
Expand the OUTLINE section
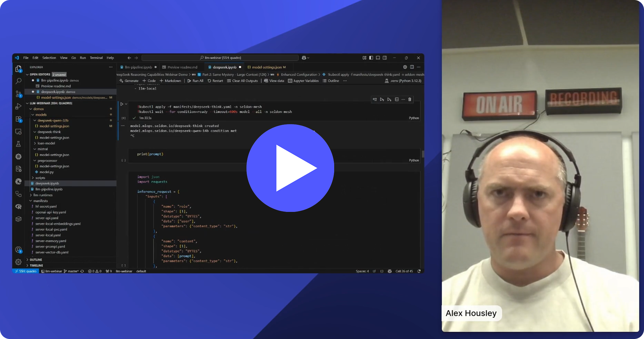pyautogui.click(x=36, y=260)
